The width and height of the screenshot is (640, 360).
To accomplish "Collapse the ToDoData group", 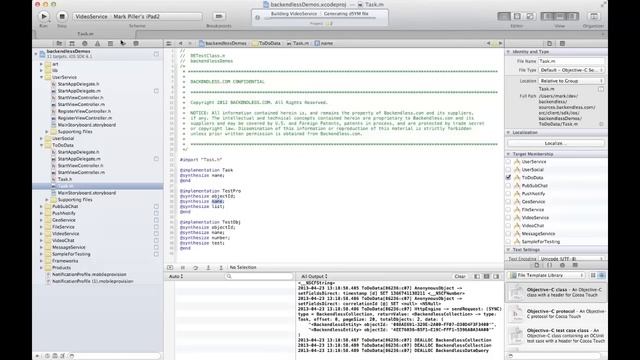I will pyautogui.click(x=42, y=145).
